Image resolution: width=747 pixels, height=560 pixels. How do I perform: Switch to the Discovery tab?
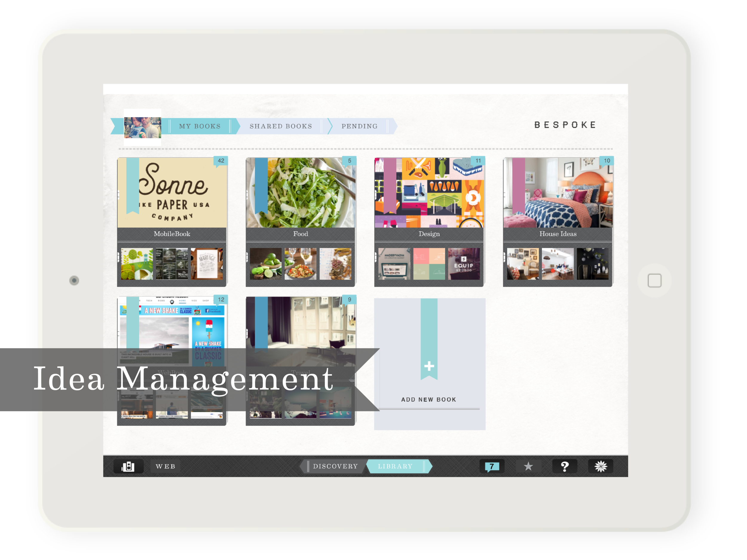click(335, 466)
